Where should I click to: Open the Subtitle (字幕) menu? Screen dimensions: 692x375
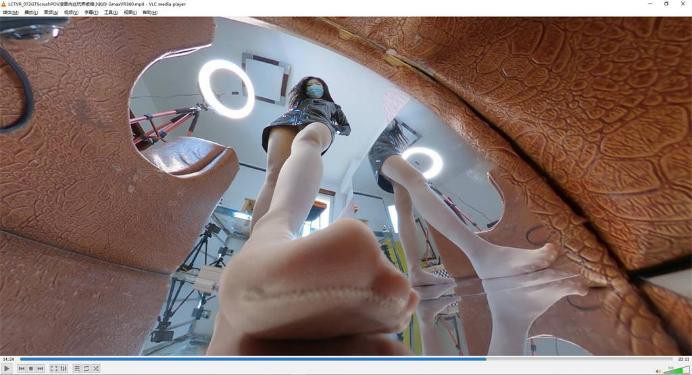[x=90, y=12]
